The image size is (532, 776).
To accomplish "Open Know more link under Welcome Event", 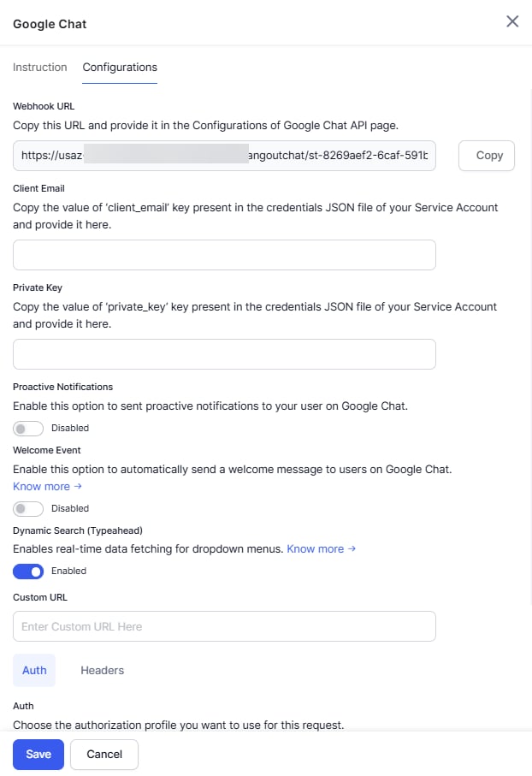I will 42,487.
